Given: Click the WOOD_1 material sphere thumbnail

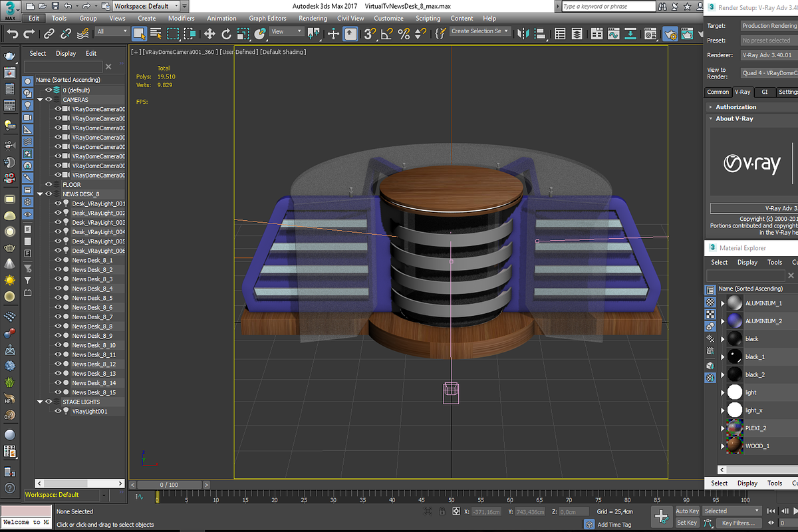Looking at the screenshot, I should click(734, 446).
